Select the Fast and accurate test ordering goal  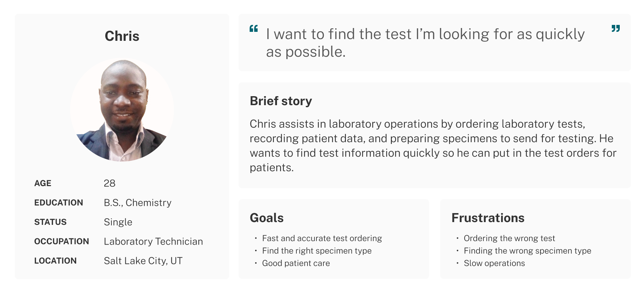(x=322, y=238)
